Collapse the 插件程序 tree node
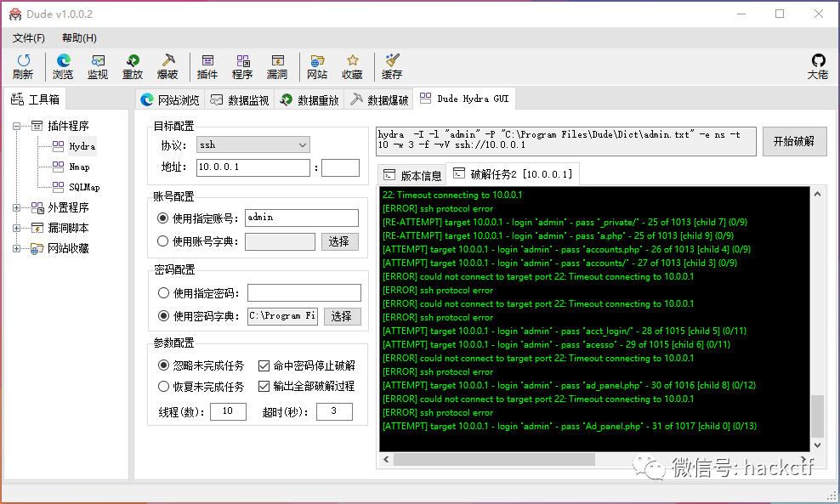840x504 pixels. (x=17, y=127)
